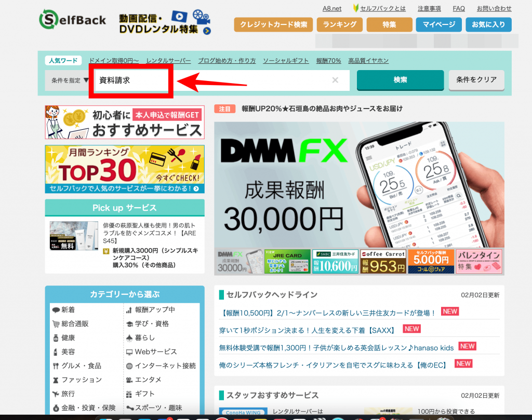Open the Coffee Carrot 953円 thumbnail

(x=383, y=262)
